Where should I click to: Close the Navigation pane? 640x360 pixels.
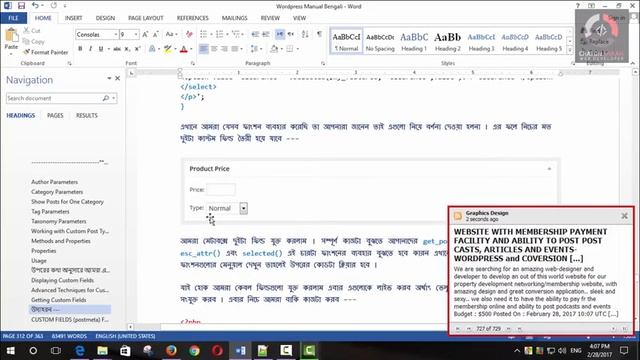tap(118, 78)
